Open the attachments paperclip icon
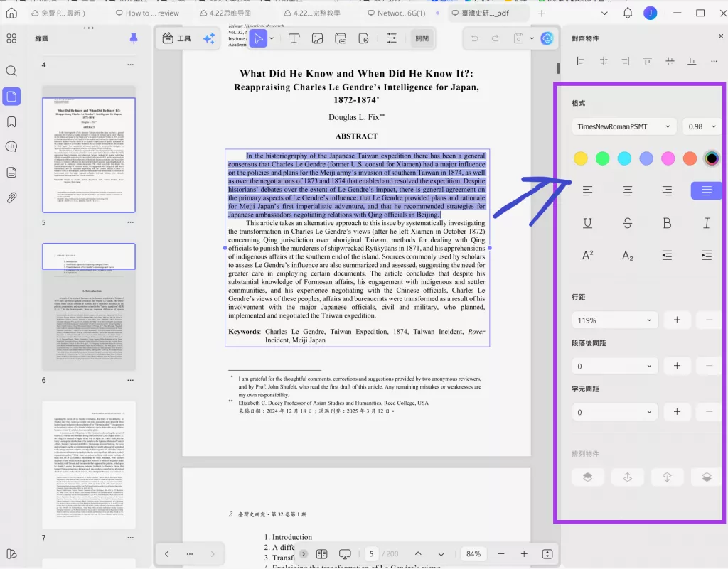This screenshot has height=569, width=728. pos(11,197)
